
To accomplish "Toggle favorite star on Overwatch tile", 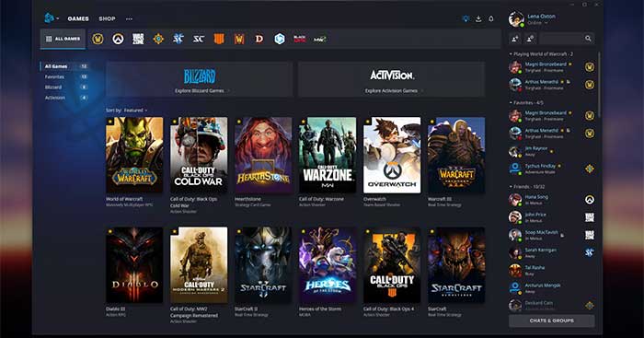I will (x=368, y=122).
